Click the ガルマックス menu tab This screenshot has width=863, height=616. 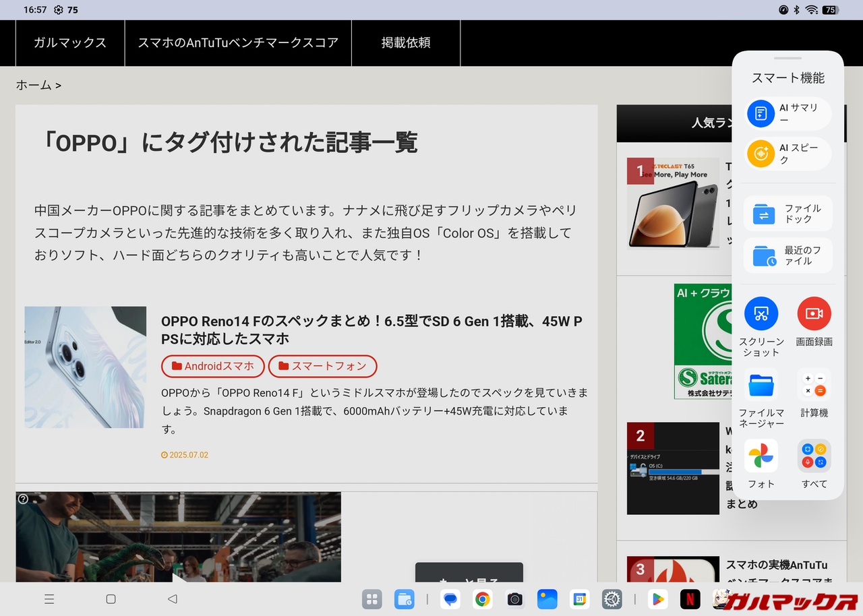click(x=70, y=43)
